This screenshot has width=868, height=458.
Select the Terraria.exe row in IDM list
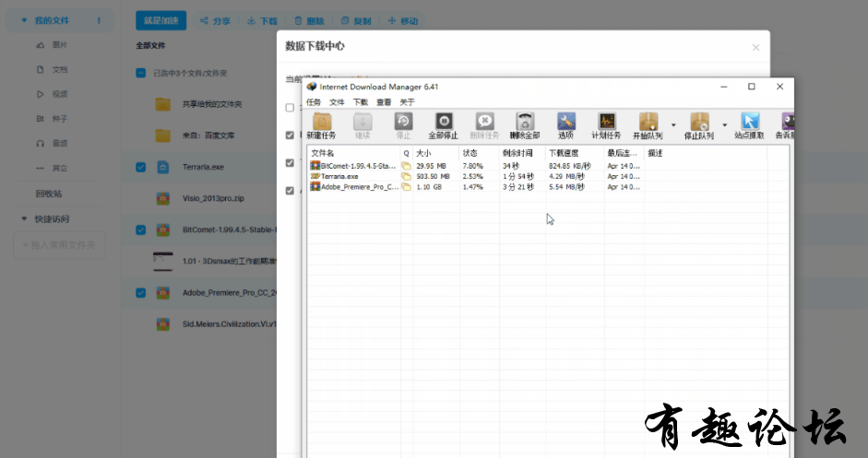coord(548,176)
